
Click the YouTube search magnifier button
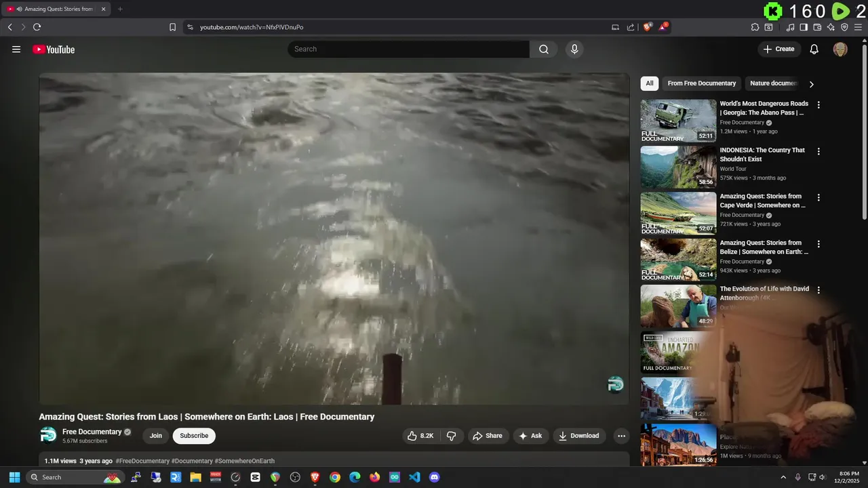(544, 49)
